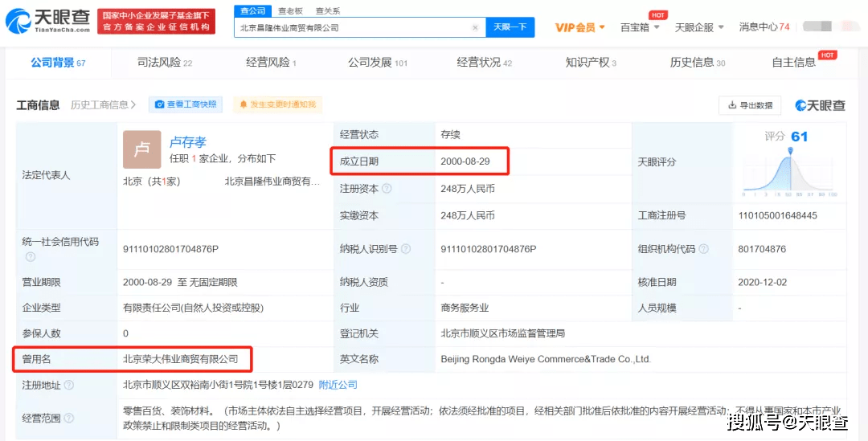Click the help icon next to 注册资本
The height and width of the screenshot is (441, 868).
point(387,189)
